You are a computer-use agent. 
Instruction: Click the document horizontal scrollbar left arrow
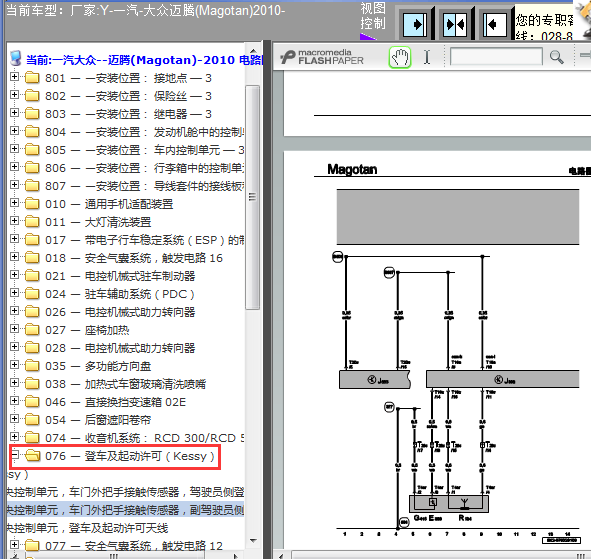tap(281, 556)
